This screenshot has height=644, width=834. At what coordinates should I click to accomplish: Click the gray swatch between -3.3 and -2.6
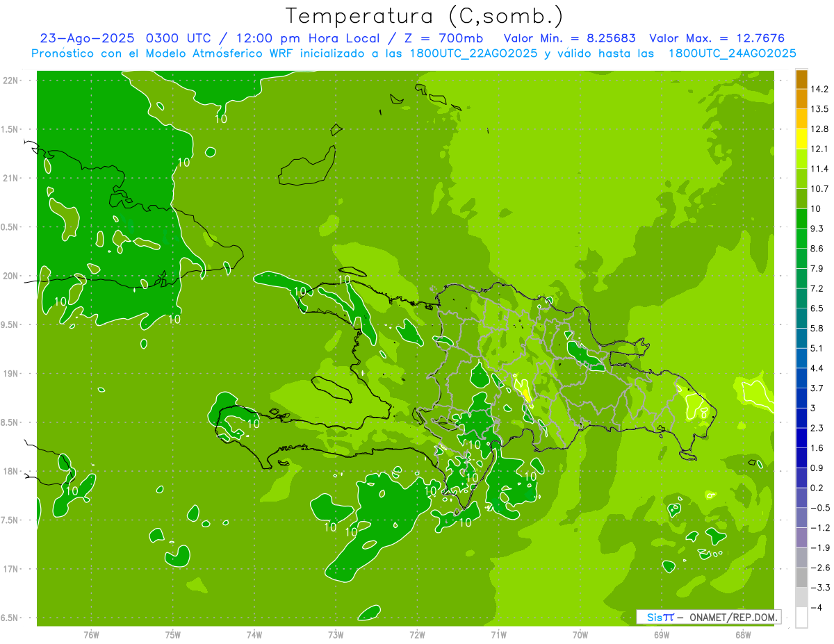(x=801, y=577)
